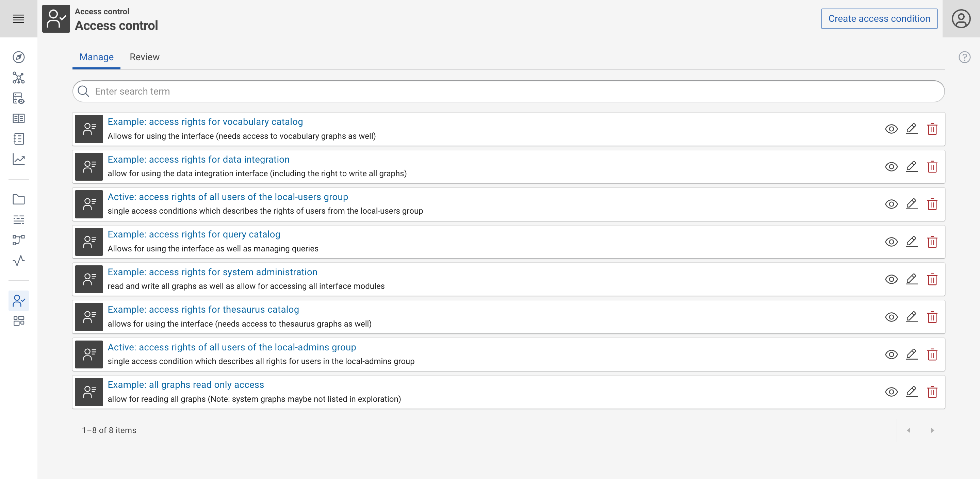Click the search magnifier icon

[83, 91]
